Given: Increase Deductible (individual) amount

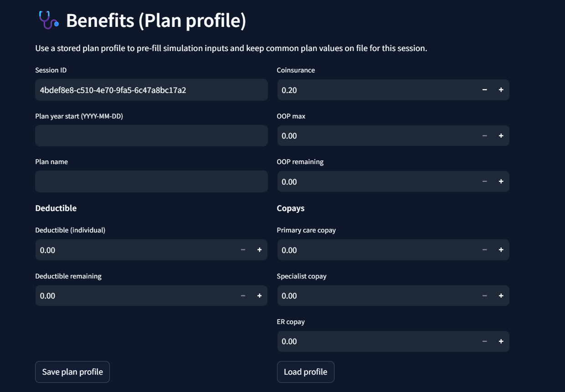Looking at the screenshot, I should (259, 250).
